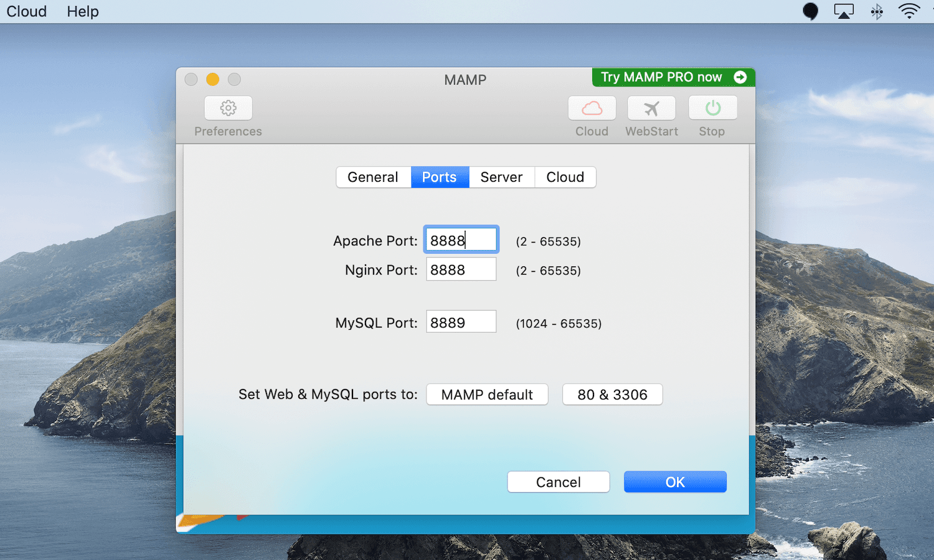
Task: Open the Cloud menu in menu bar
Action: coord(27,11)
